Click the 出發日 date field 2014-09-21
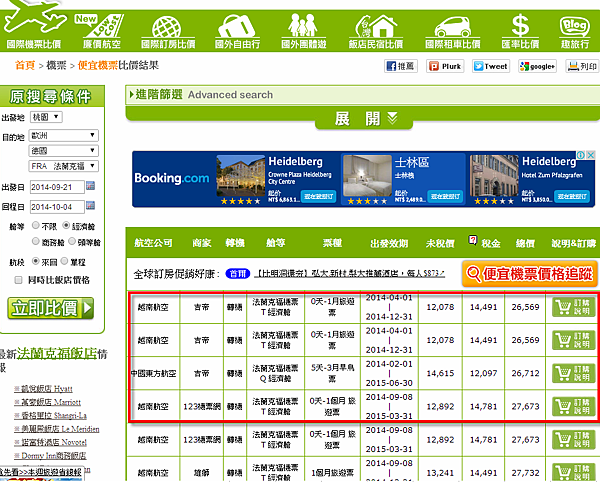Screen dimensions: 600x482 57,187
